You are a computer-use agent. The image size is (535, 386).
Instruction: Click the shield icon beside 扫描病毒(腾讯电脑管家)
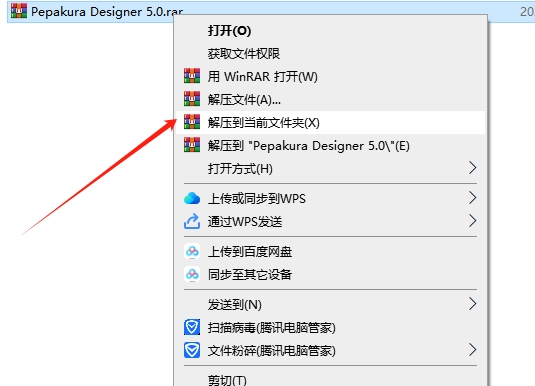click(192, 327)
